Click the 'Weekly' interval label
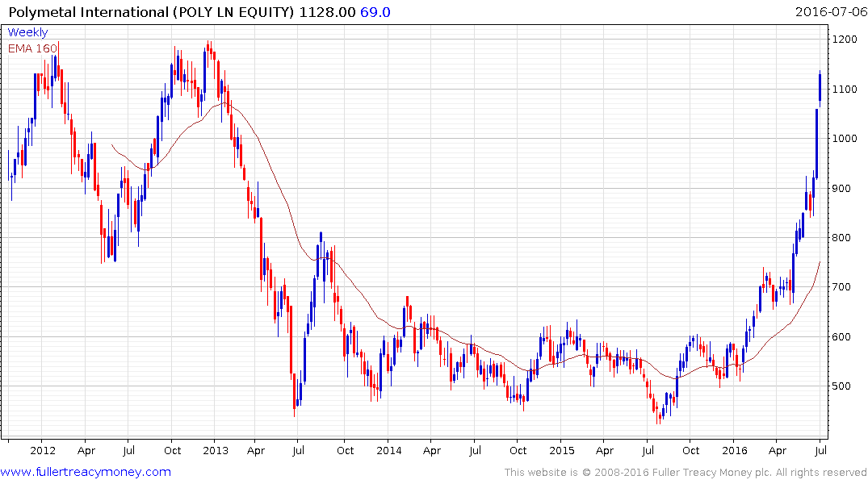The image size is (868, 484). [x=27, y=32]
